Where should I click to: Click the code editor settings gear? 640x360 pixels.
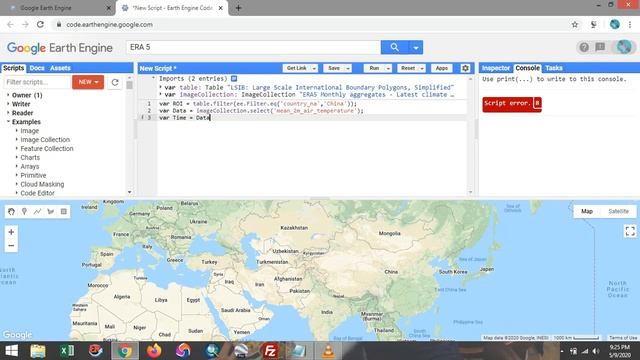(465, 68)
